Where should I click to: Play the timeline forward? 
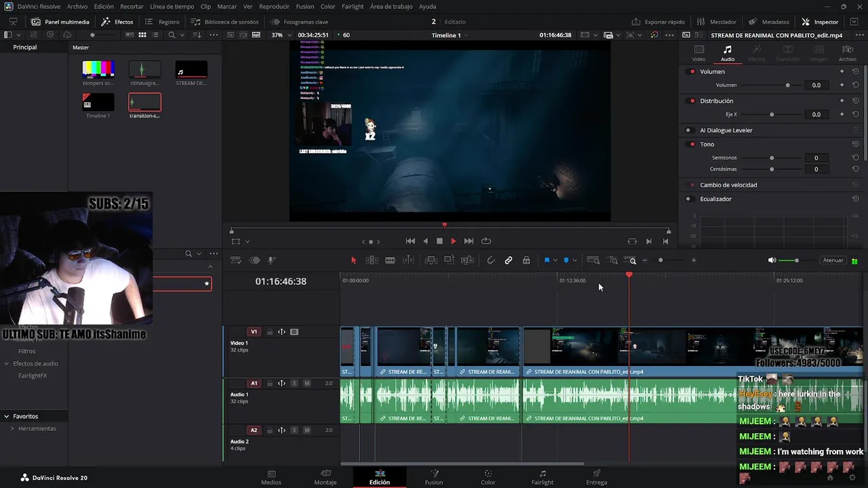(x=454, y=241)
